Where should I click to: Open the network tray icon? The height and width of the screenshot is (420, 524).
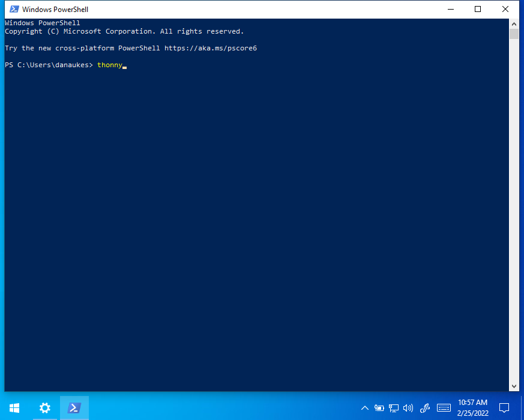[394, 408]
